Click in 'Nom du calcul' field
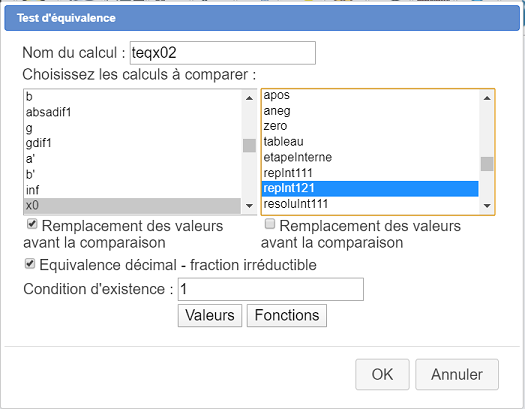This screenshot has width=525, height=409. coord(223,53)
